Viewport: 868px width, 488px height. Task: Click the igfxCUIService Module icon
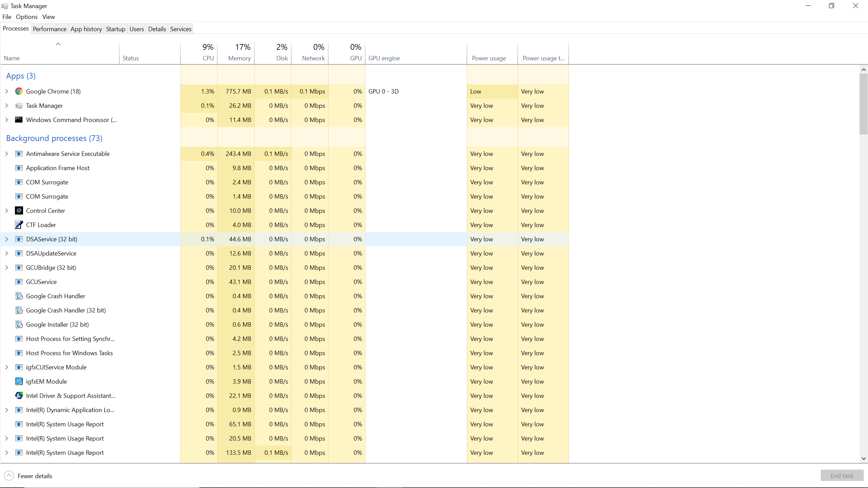point(19,367)
